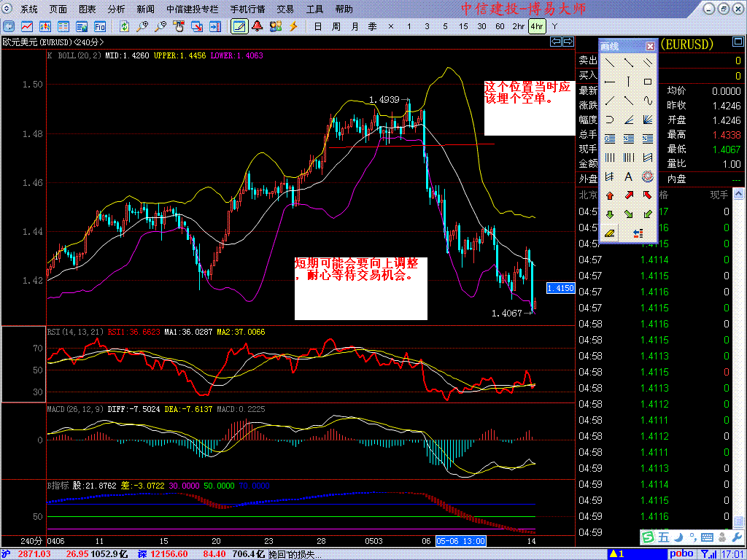Viewport: 747px width, 560px height.
Task: Click the yellow warning '1' status indicator
Action: (617, 554)
